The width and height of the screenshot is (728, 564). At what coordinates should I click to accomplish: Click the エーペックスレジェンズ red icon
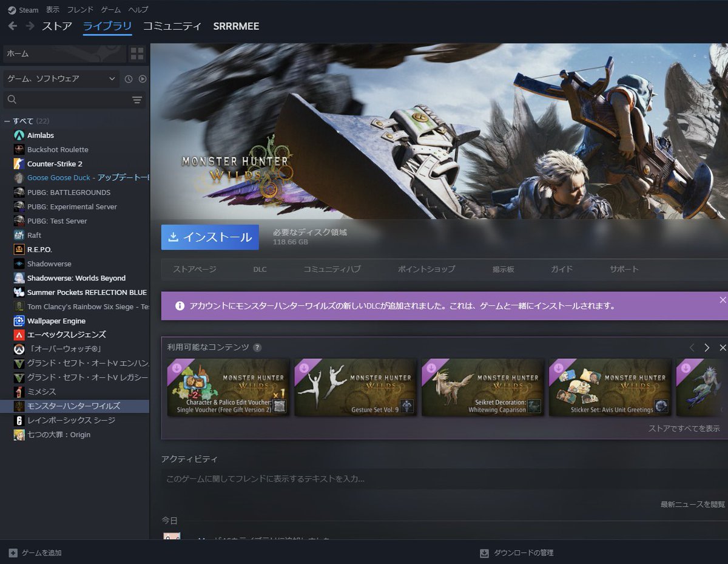pos(19,335)
